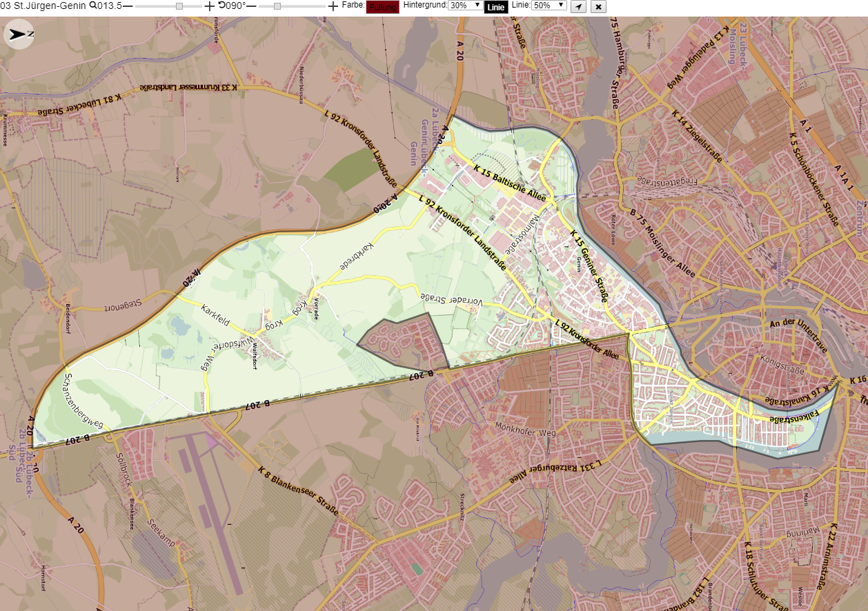This screenshot has width=868, height=611.
Task: Click the magnifier zoom icon
Action: (93, 6)
